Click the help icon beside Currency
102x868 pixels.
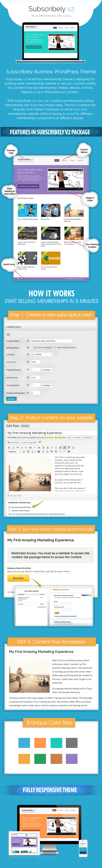[28, 354]
